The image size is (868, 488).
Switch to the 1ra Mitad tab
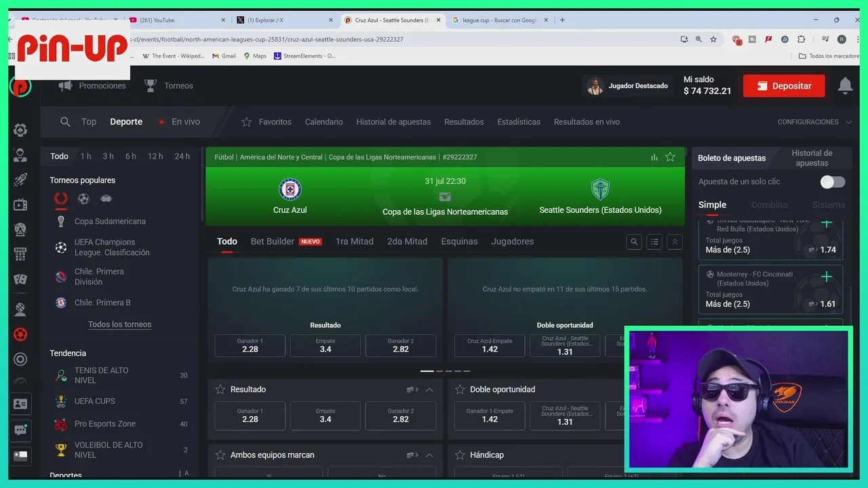tap(354, 241)
